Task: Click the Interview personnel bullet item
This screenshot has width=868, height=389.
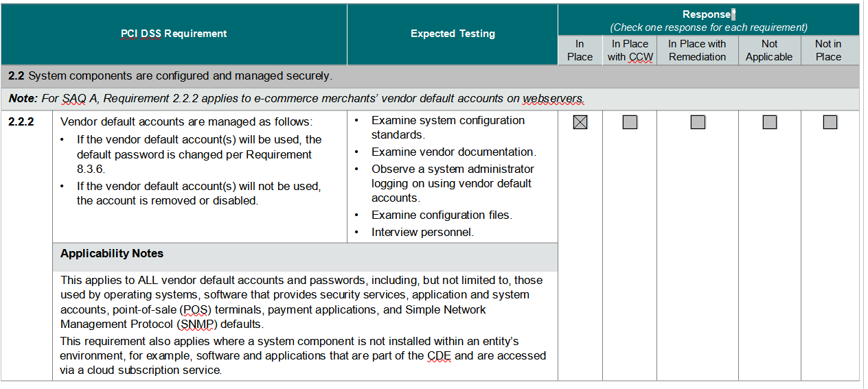Action: pyautogui.click(x=422, y=232)
